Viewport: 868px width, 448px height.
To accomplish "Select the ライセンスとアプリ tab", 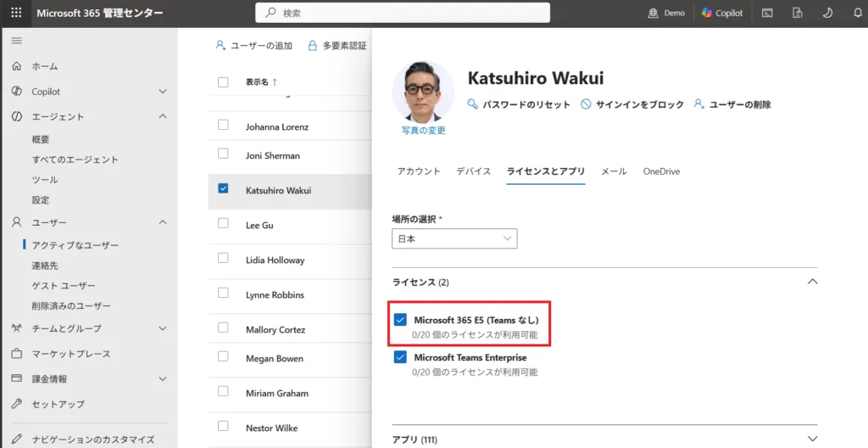I will coord(546,171).
